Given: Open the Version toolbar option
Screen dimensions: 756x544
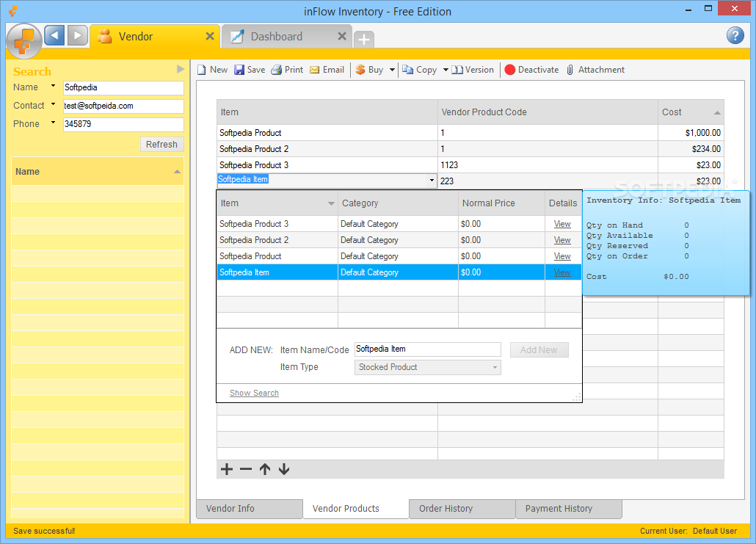Looking at the screenshot, I should point(473,70).
